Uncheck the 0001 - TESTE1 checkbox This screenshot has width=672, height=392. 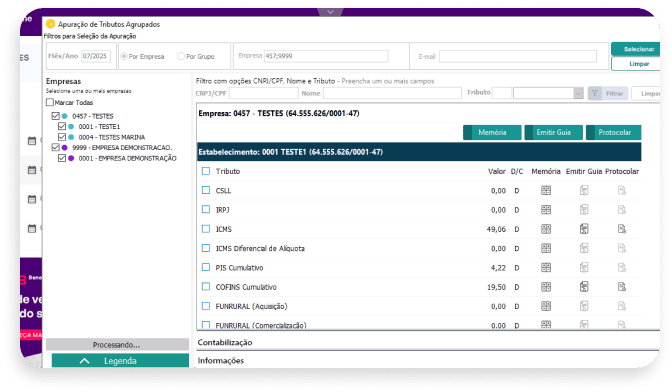62,126
